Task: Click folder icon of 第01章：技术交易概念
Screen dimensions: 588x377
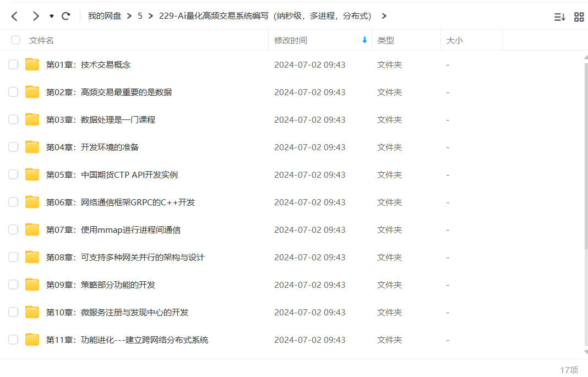Action: pos(32,64)
